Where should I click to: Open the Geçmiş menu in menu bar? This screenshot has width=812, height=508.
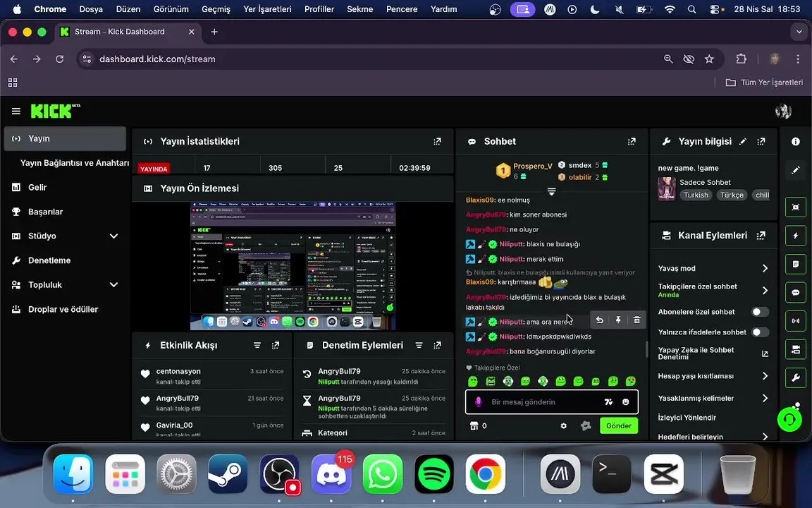[x=216, y=8]
